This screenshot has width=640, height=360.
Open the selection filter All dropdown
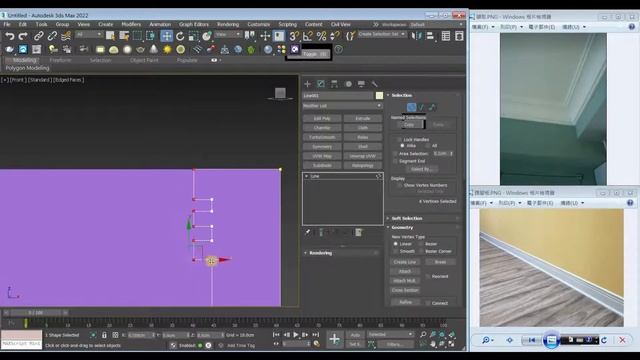click(x=89, y=35)
